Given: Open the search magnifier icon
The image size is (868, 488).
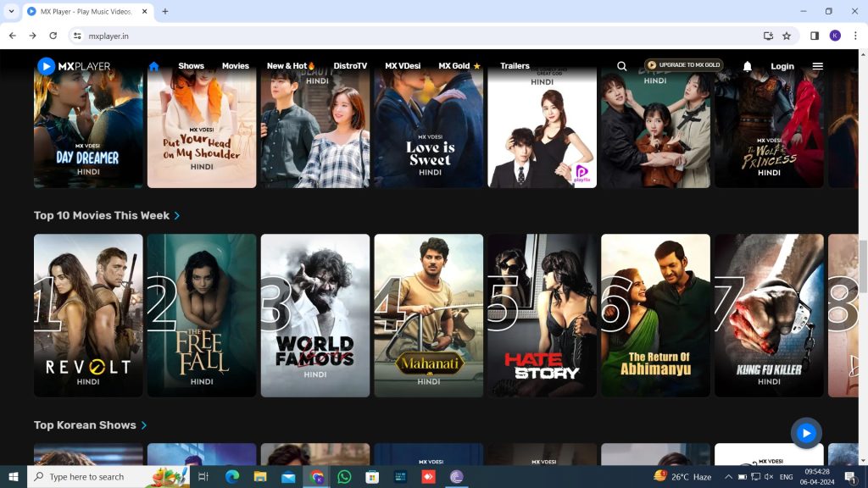Looking at the screenshot, I should pyautogui.click(x=622, y=66).
